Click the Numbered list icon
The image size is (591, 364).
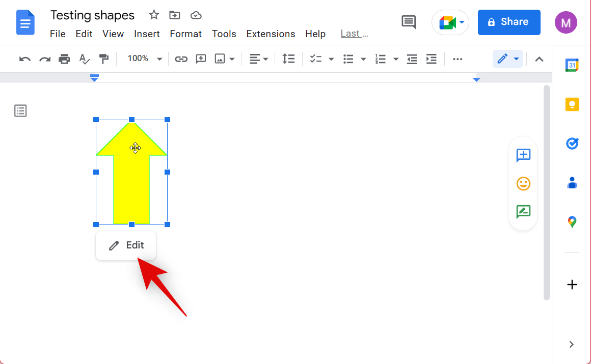coord(381,59)
